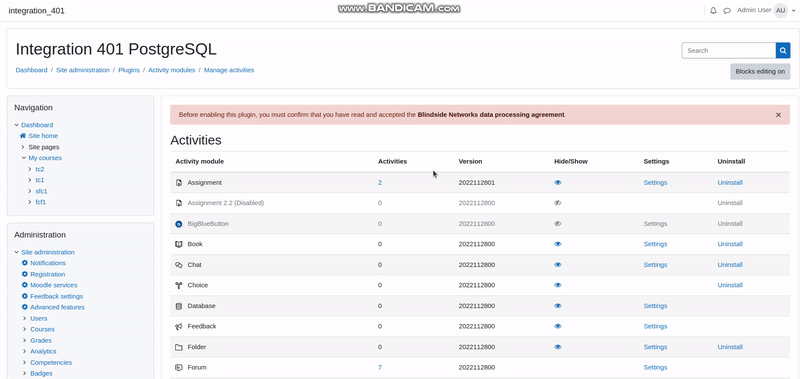Open Settings for the Assignment module
Image resolution: width=800 pixels, height=379 pixels.
point(655,183)
